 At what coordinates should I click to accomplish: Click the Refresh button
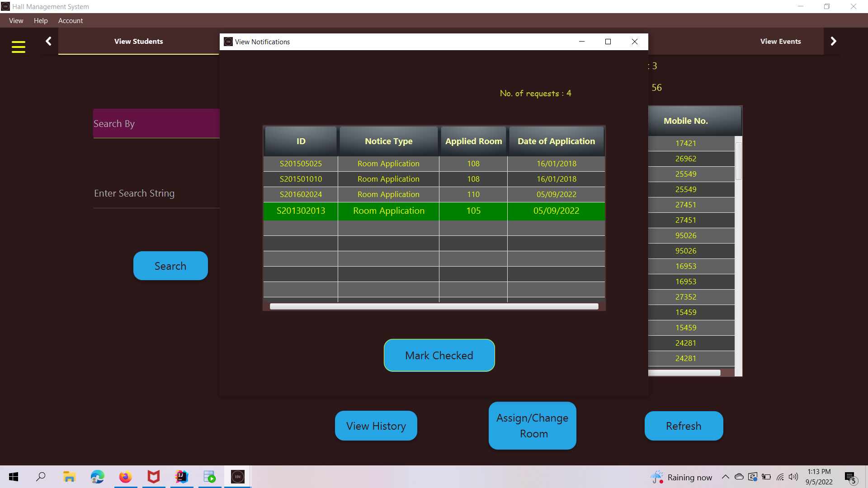point(684,426)
